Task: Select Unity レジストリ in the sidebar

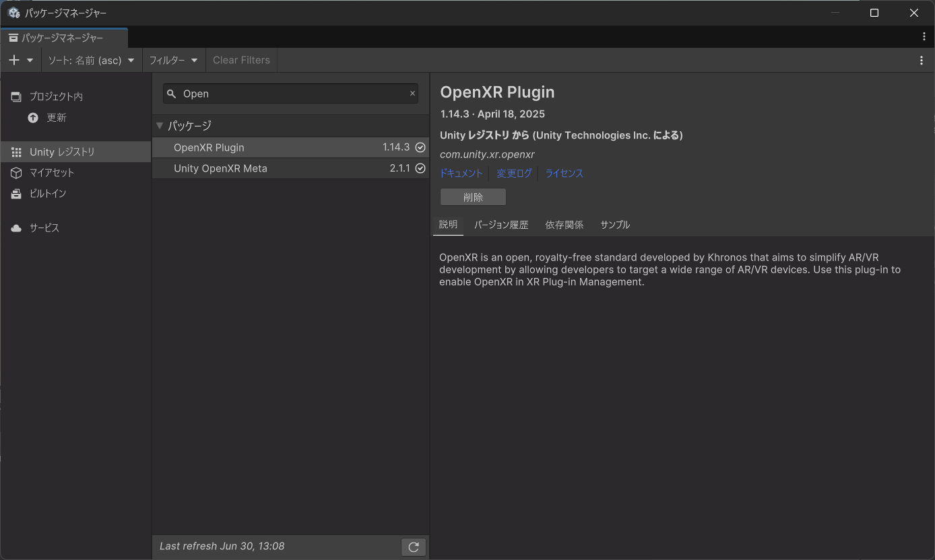Action: tap(75, 151)
